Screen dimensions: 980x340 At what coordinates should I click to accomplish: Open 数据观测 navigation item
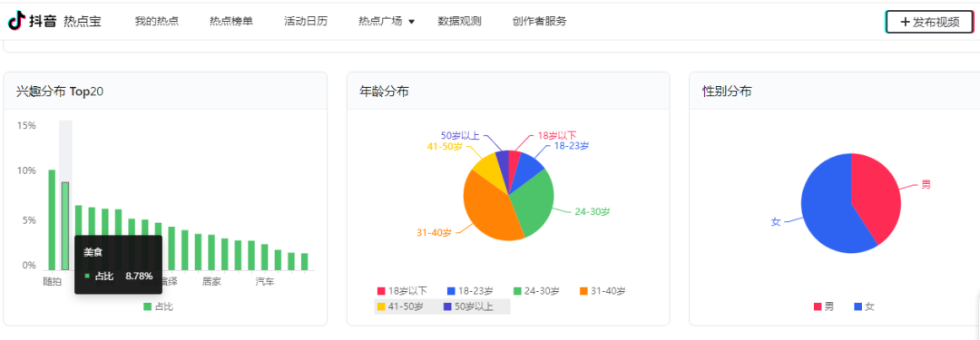(x=459, y=21)
